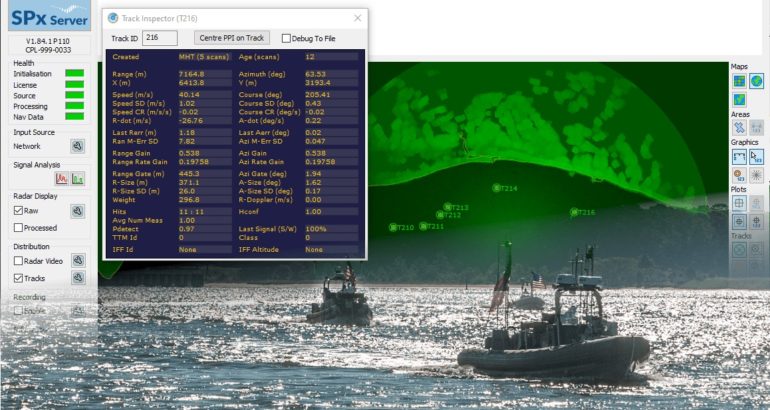Select the cursor pointer icon under Graphics
The width and height of the screenshot is (770, 410).
point(756,156)
